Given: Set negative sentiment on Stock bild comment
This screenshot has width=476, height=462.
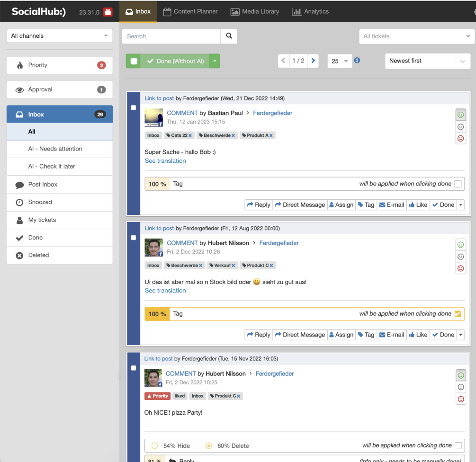Looking at the screenshot, I should click(460, 268).
